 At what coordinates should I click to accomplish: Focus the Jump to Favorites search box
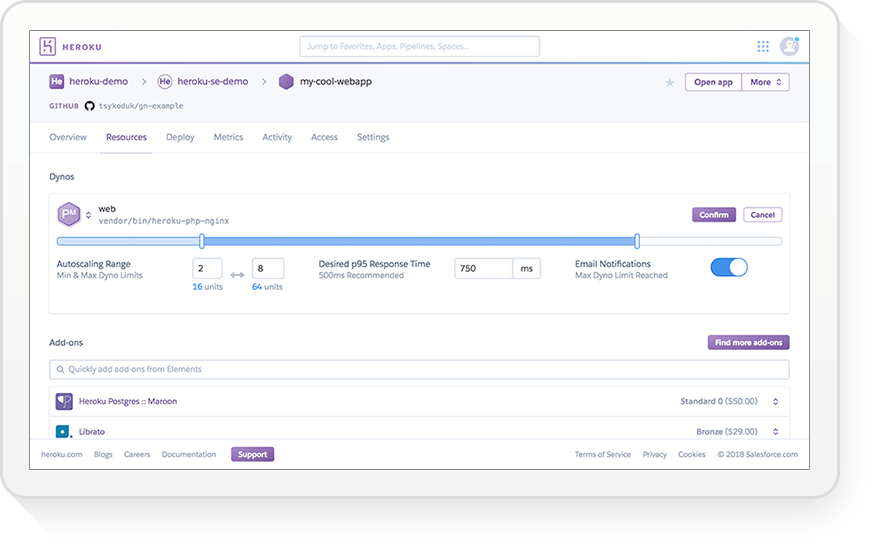[420, 46]
